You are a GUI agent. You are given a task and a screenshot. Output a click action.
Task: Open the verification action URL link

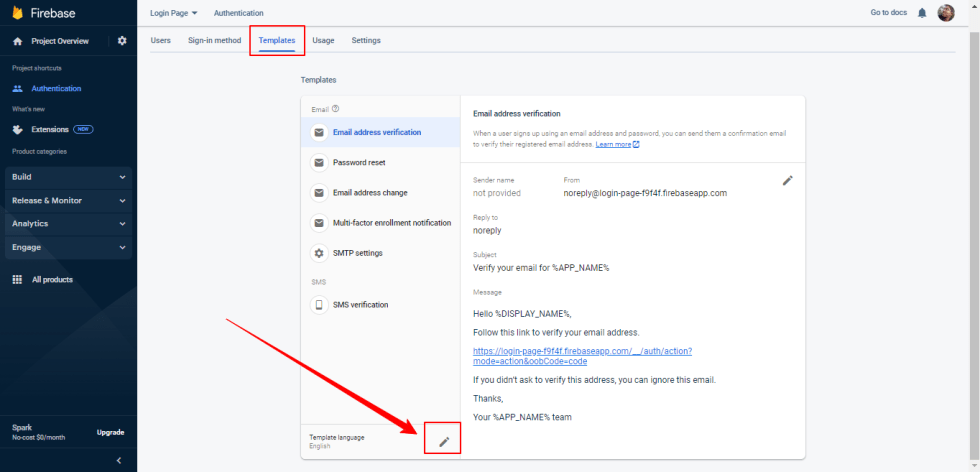[x=582, y=356]
